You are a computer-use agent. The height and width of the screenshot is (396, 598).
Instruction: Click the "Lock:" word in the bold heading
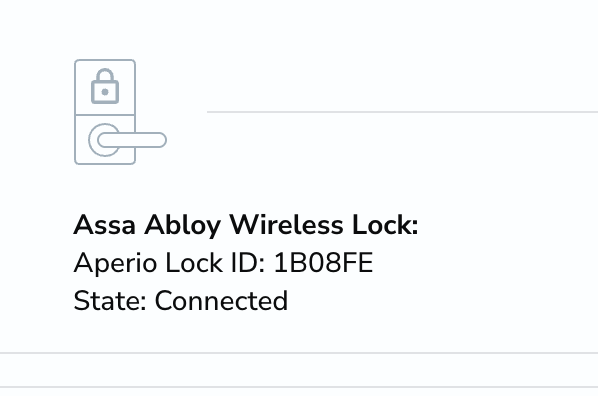point(385,225)
